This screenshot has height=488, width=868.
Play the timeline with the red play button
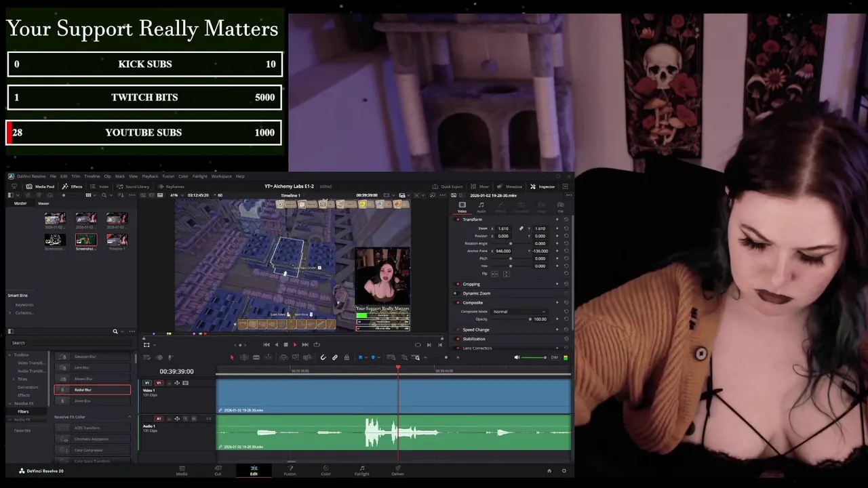tap(294, 344)
